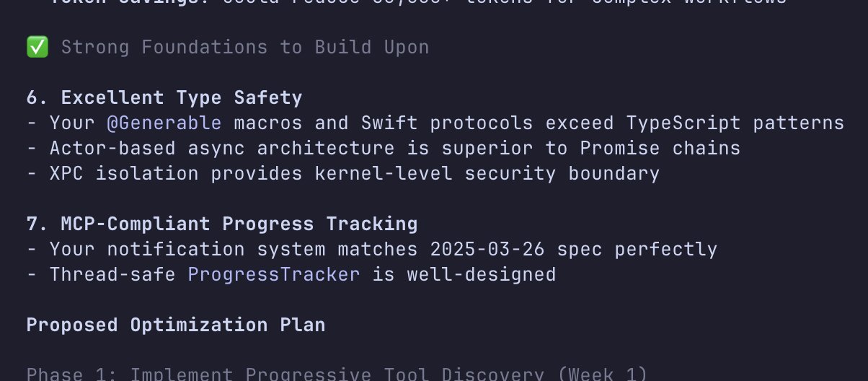The height and width of the screenshot is (381, 868).
Task: Click the "Proposed Optimization Plan" heading
Action: click(x=176, y=325)
